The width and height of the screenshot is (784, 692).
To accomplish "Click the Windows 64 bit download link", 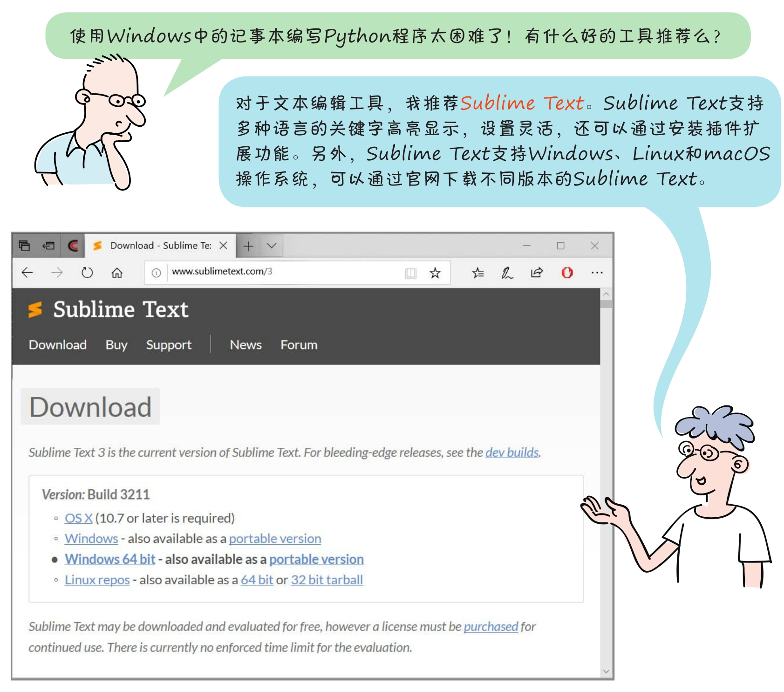I will click(110, 559).
